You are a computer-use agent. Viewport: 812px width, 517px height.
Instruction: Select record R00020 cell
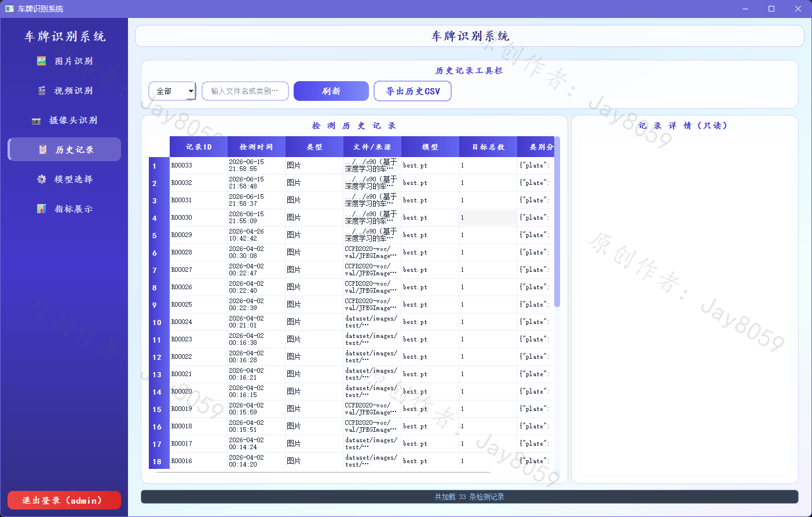199,392
